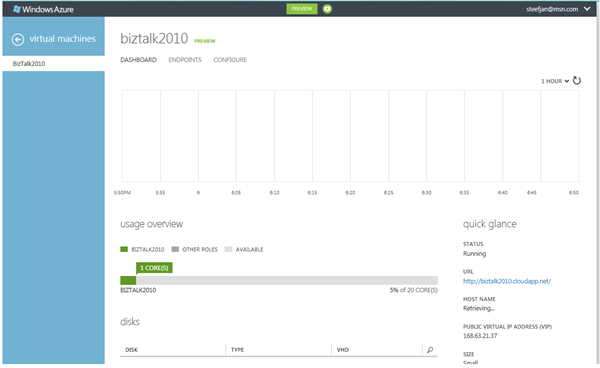600x368 pixels.
Task: Click the 1 CORE(S) green label
Action: click(x=154, y=268)
